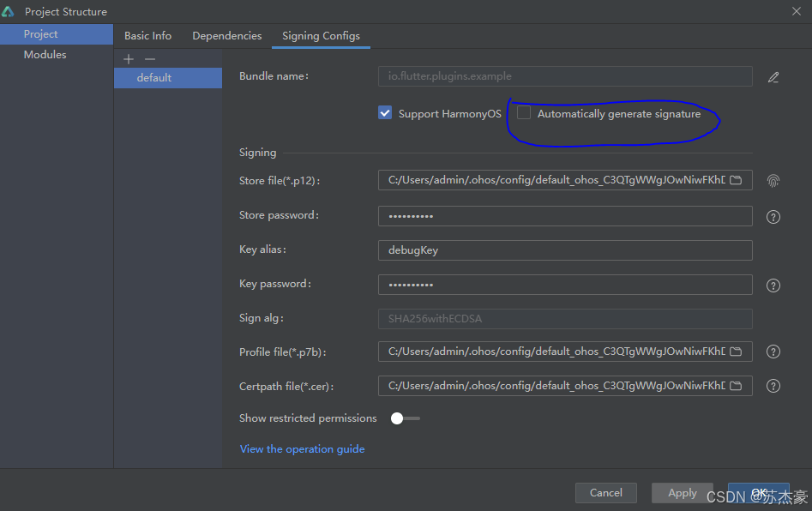Image resolution: width=812 pixels, height=511 pixels.
Task: Open the Basic Info tab
Action: 147,36
